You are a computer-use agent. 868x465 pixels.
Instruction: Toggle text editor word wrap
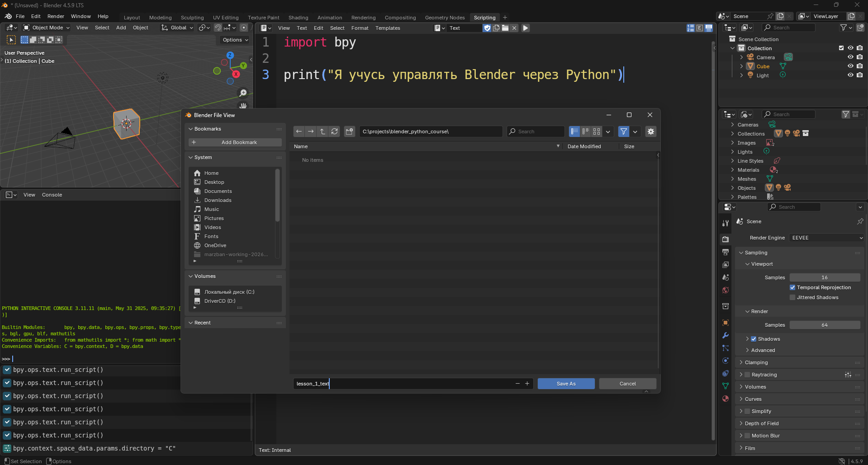[700, 28]
